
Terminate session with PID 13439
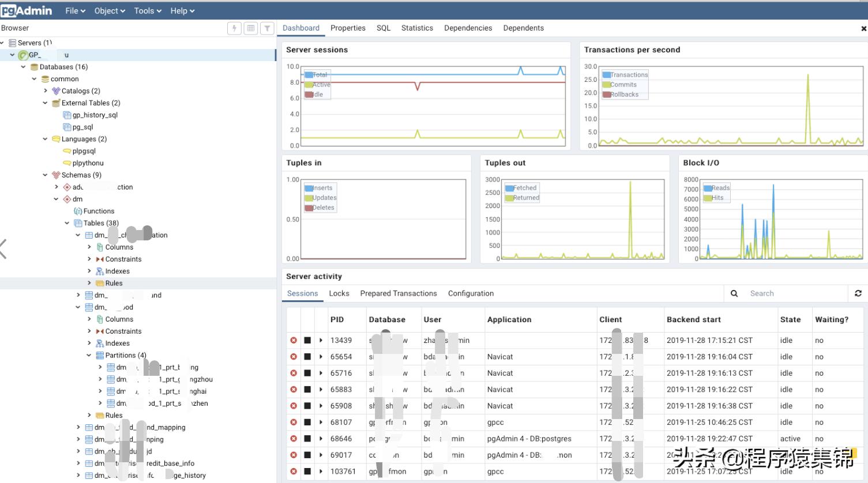tap(294, 341)
